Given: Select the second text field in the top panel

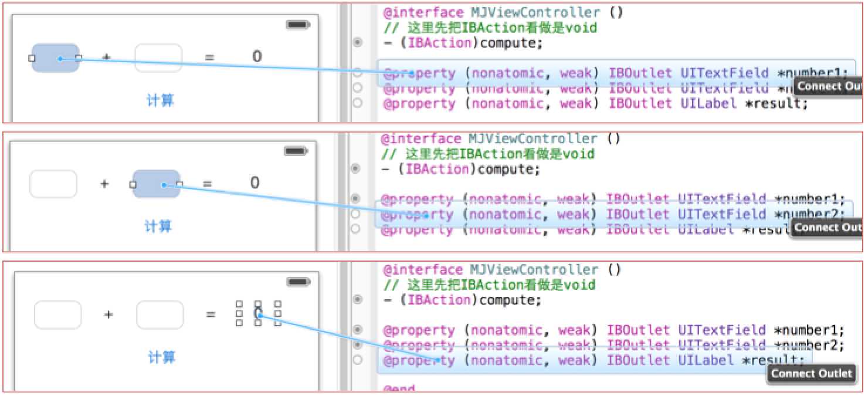Looking at the screenshot, I should click(158, 58).
